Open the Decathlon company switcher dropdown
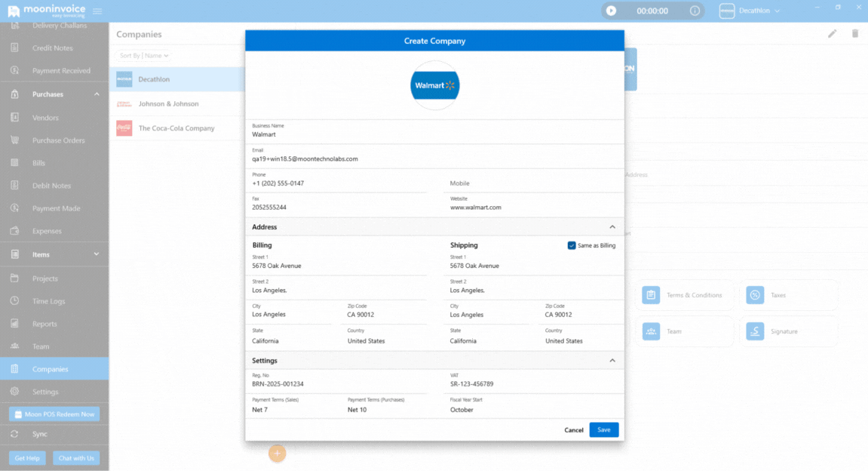Screen dimensions: 868x471 coord(750,11)
